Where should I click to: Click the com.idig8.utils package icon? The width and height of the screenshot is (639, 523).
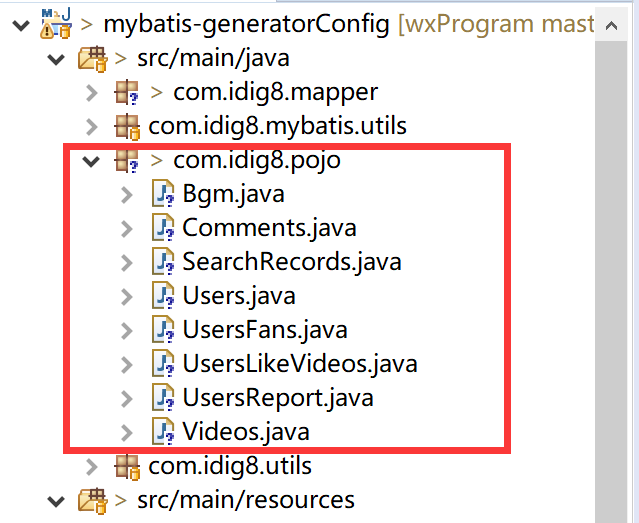pyautogui.click(x=125, y=466)
